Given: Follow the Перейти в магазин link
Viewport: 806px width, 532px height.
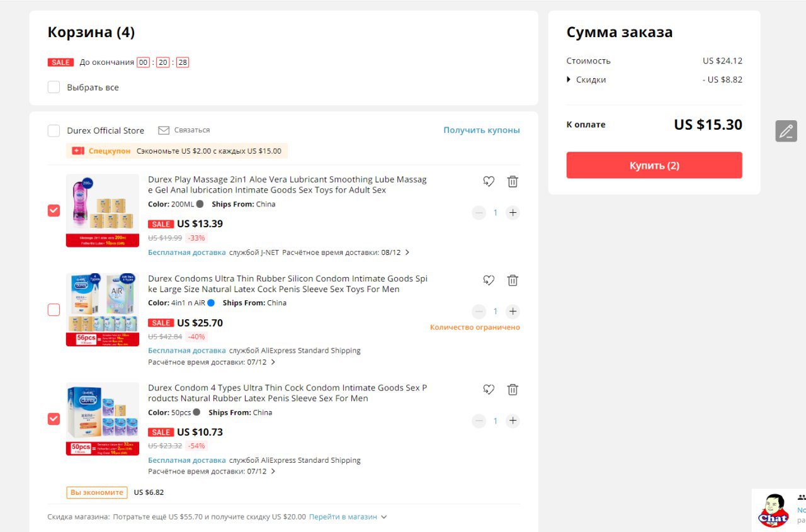Looking at the screenshot, I should pyautogui.click(x=343, y=517).
